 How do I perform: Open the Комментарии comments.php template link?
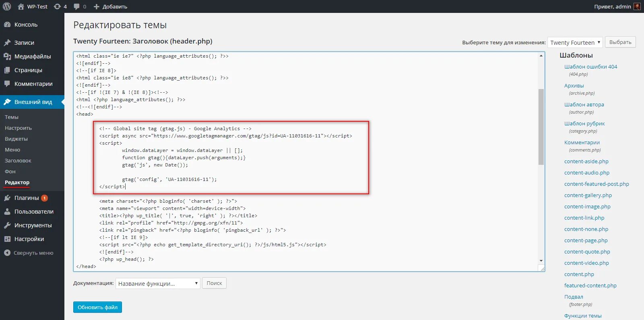(x=582, y=142)
